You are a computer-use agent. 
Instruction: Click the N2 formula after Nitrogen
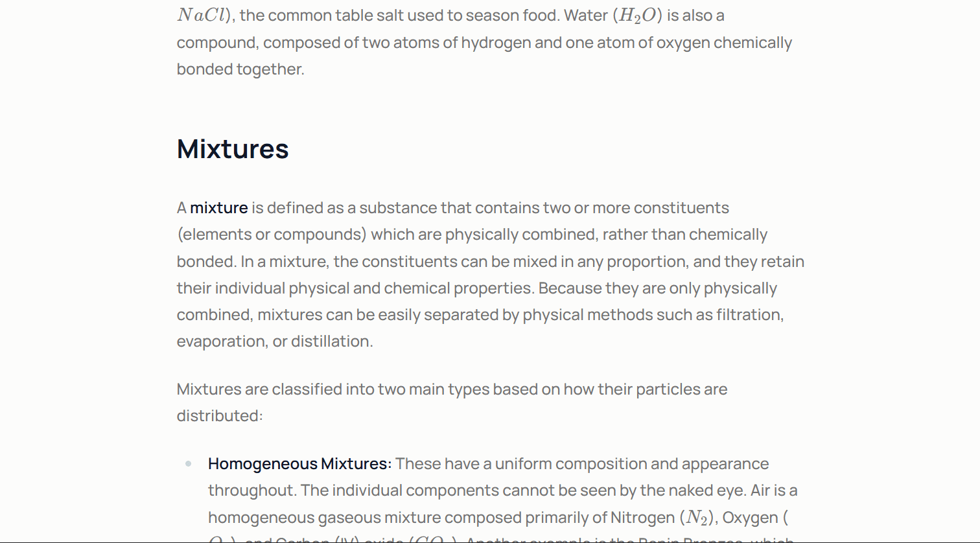pyautogui.click(x=697, y=518)
